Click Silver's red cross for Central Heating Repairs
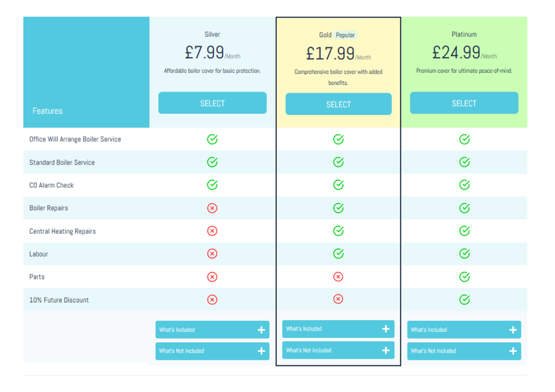This screenshot has width=555, height=392. click(212, 231)
